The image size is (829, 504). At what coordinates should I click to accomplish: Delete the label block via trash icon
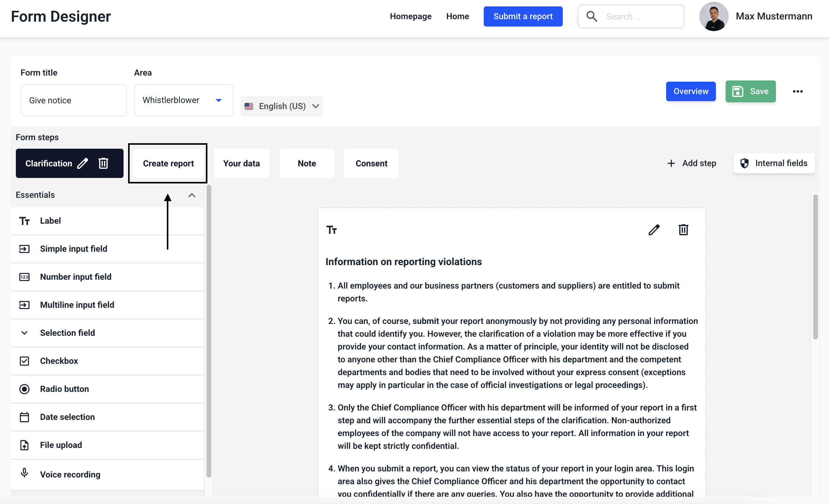click(683, 230)
